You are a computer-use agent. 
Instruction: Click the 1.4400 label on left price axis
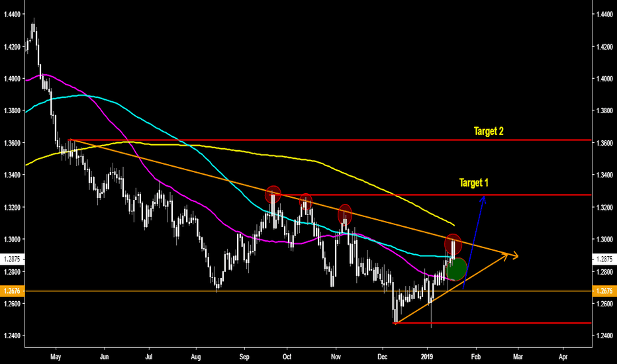[12, 15]
